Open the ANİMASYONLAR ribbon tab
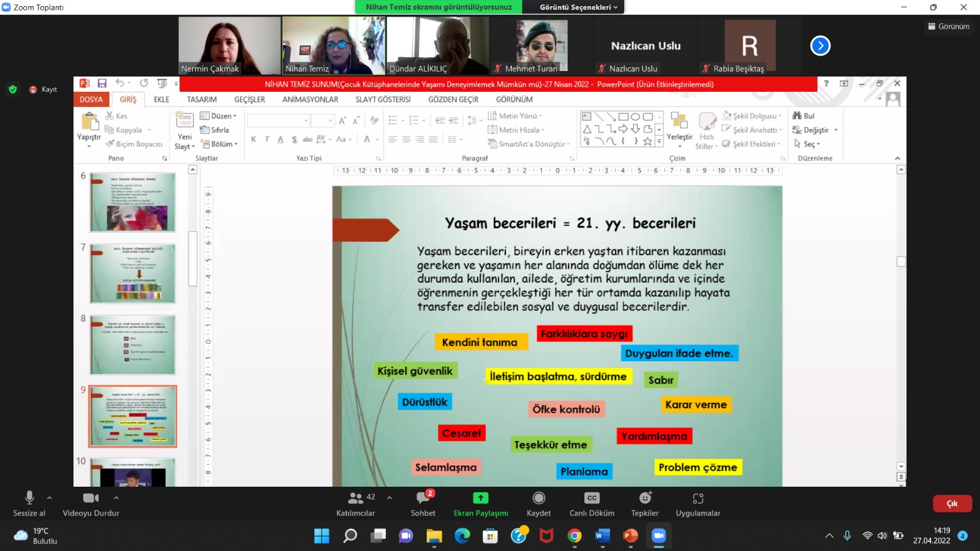This screenshot has height=551, width=980. [x=310, y=99]
